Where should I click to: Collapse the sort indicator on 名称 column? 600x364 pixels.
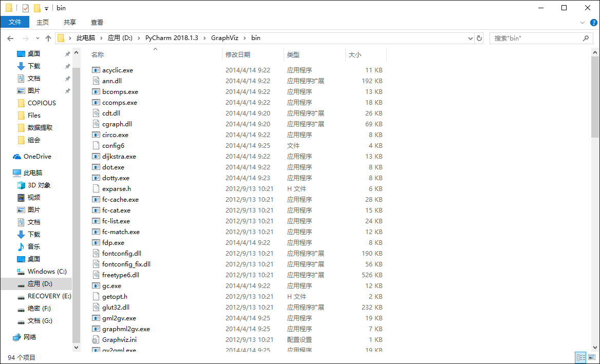155,50
